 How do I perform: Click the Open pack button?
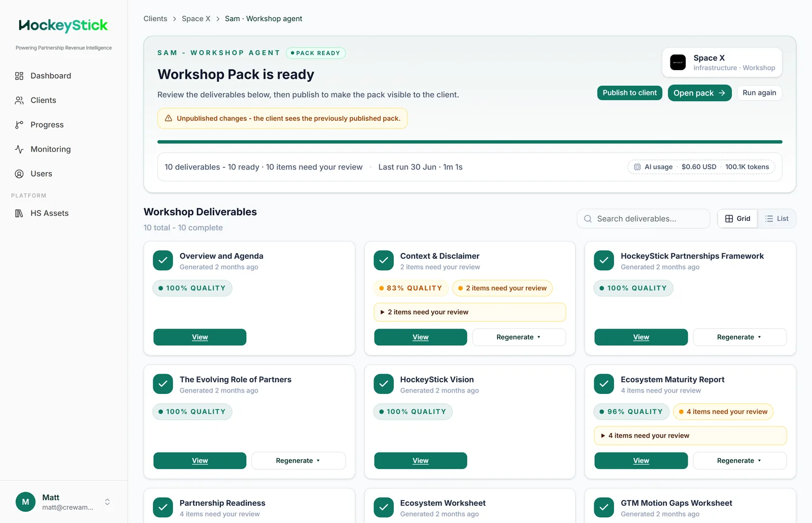click(699, 93)
